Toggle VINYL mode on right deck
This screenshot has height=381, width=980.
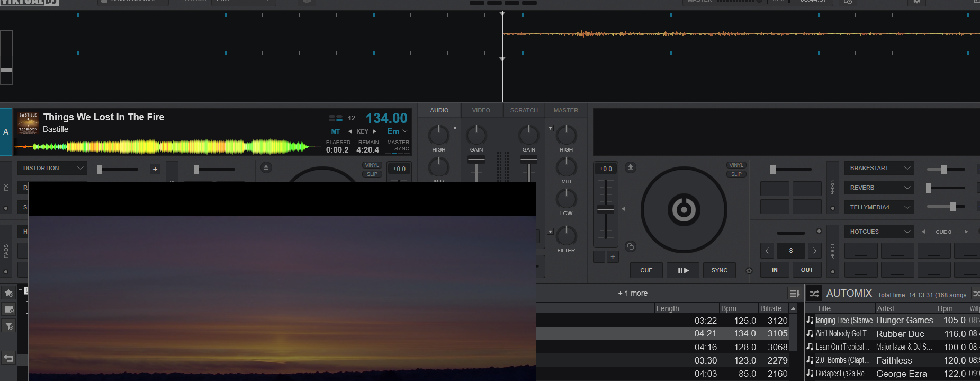pos(736,165)
